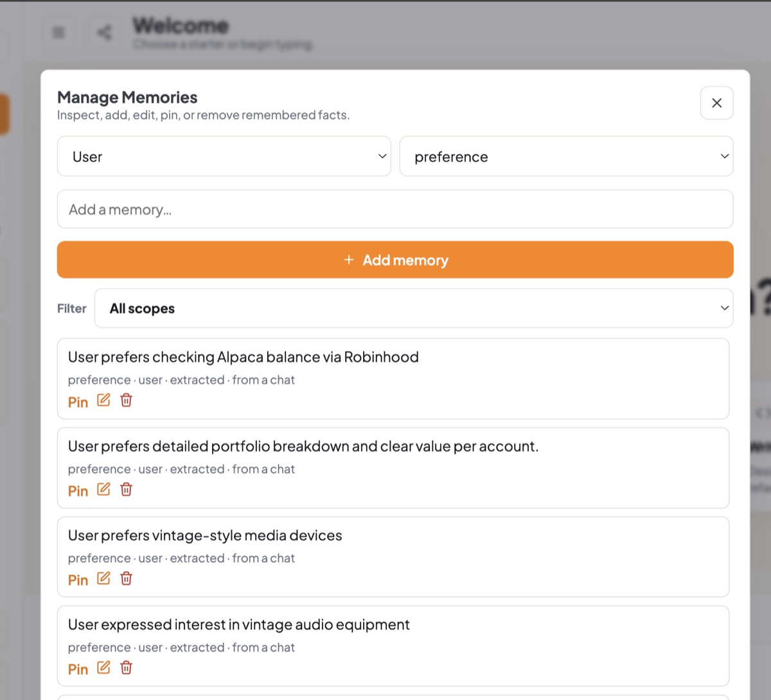Pin the Alpaca balance via Robinhood memory
This screenshot has height=700, width=771.
coord(78,402)
